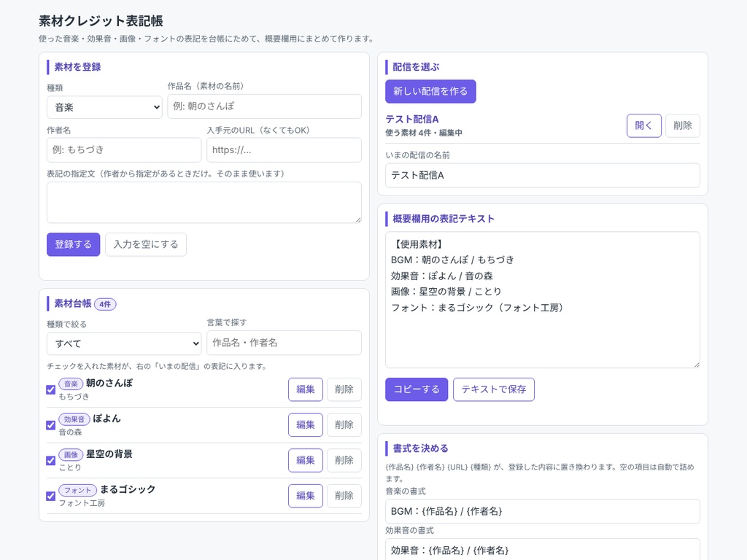Click the 効果音 tag on ぽよん
The image size is (747, 560).
click(x=74, y=419)
